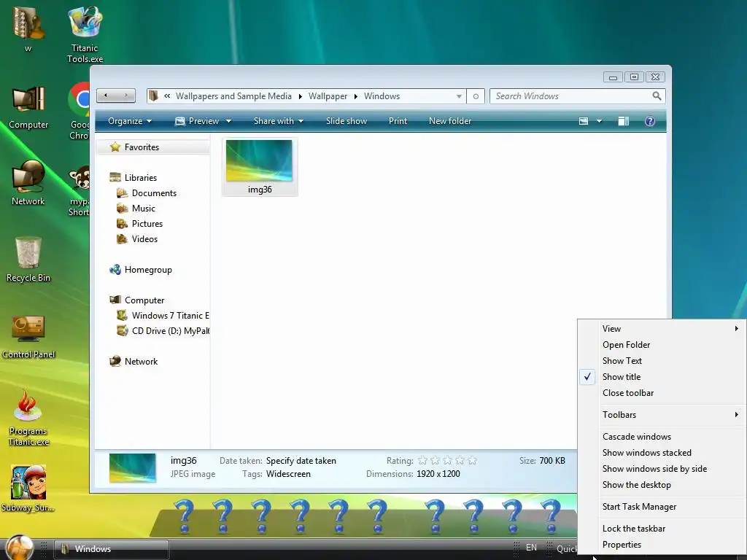Toggle Lock the taskbar option

click(662, 529)
